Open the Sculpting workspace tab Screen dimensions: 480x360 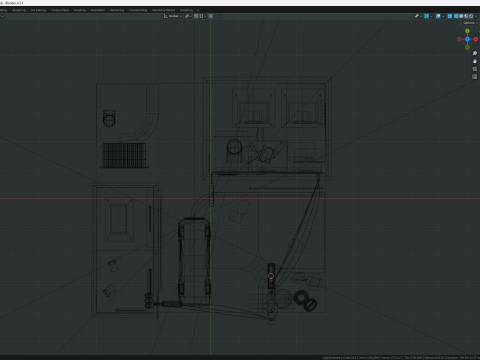tap(19, 10)
